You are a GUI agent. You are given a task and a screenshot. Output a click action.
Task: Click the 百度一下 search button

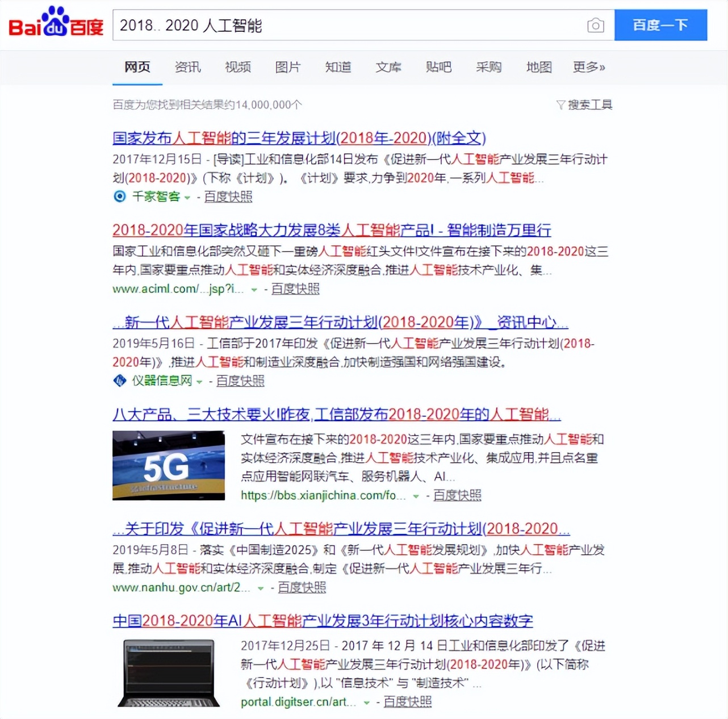pyautogui.click(x=660, y=25)
